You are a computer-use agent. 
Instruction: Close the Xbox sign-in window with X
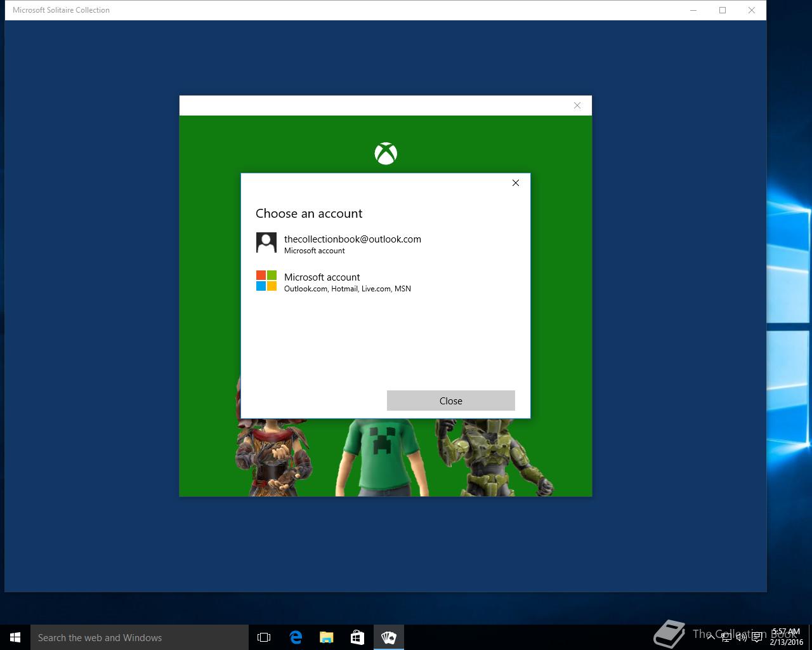click(x=577, y=105)
